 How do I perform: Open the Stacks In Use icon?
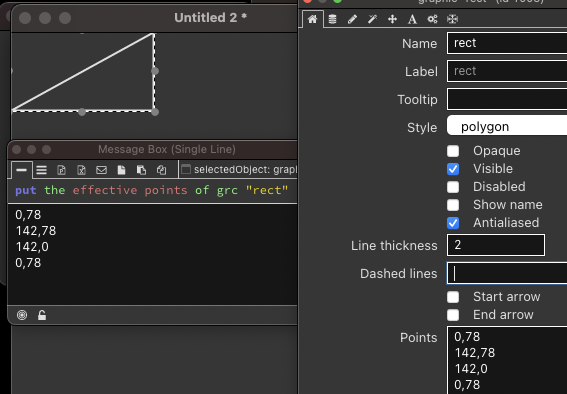[x=161, y=170]
